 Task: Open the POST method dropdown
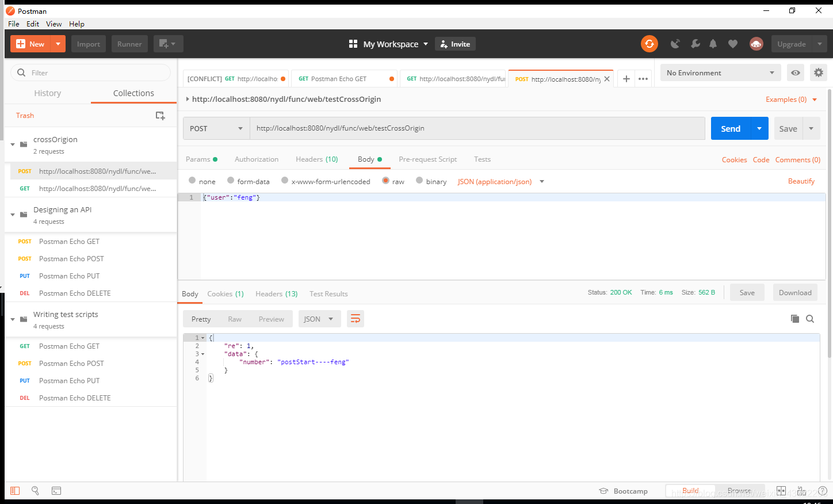coord(216,128)
